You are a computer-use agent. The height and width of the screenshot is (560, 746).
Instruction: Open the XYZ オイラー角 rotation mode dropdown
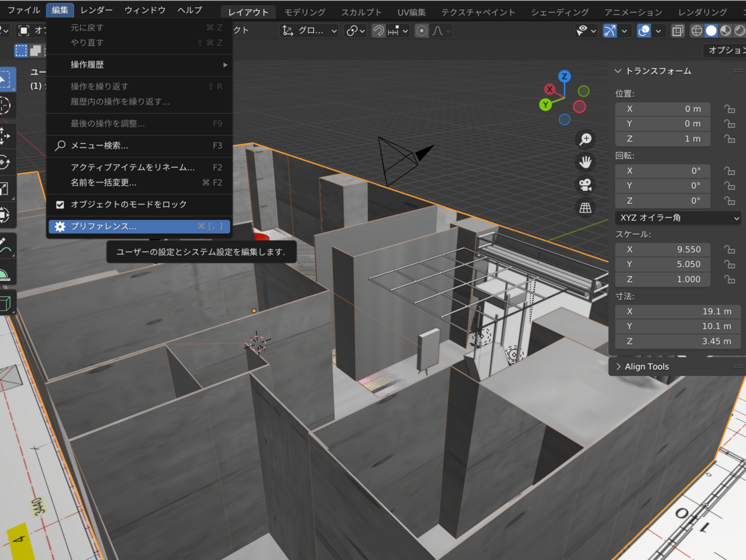[678, 218]
